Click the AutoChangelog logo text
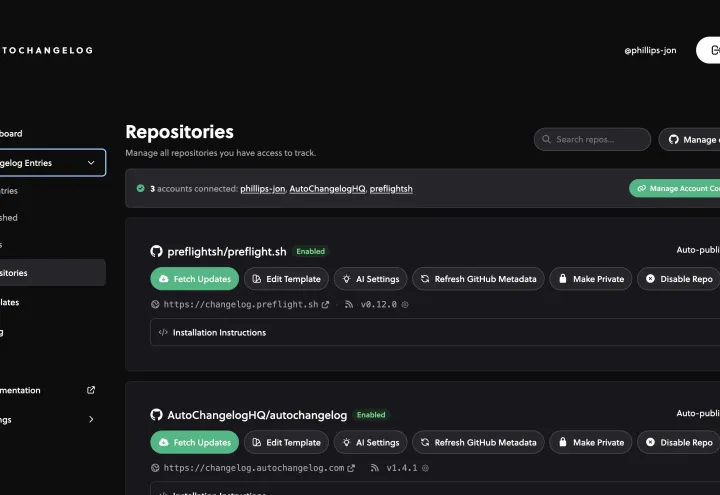 point(46,51)
